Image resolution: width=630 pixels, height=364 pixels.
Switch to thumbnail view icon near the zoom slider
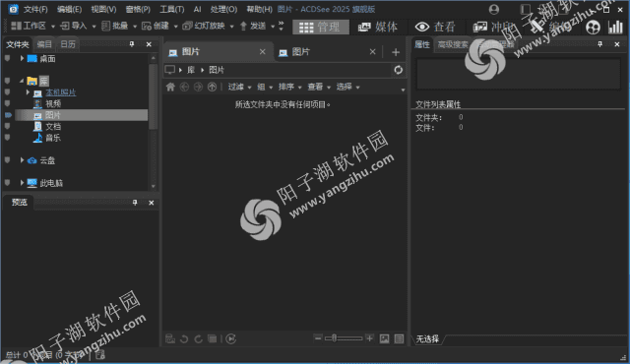tap(385, 338)
